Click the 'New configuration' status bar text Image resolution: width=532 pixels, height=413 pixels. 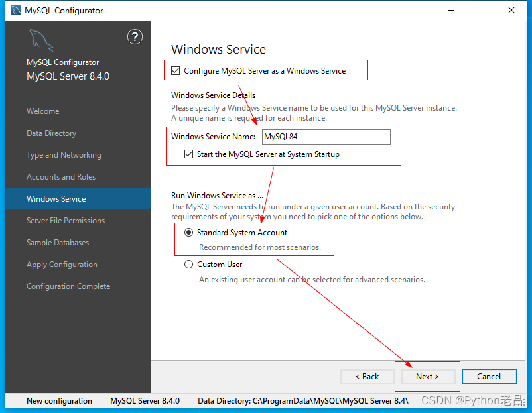point(60,401)
